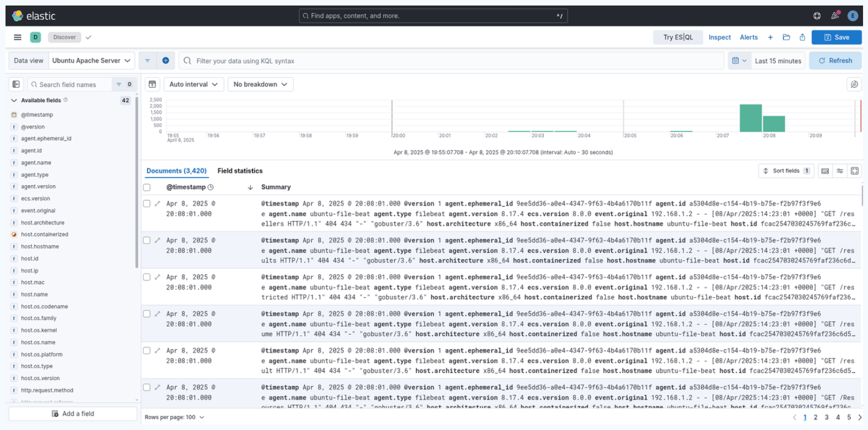Toggle the chart visibility icon
The width and height of the screenshot is (868, 430).
point(152,84)
